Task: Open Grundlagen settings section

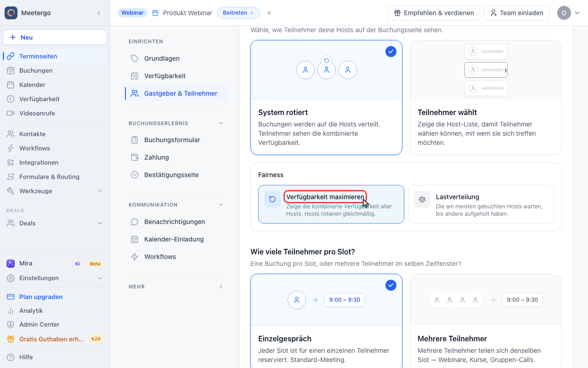Action: (x=176, y=58)
